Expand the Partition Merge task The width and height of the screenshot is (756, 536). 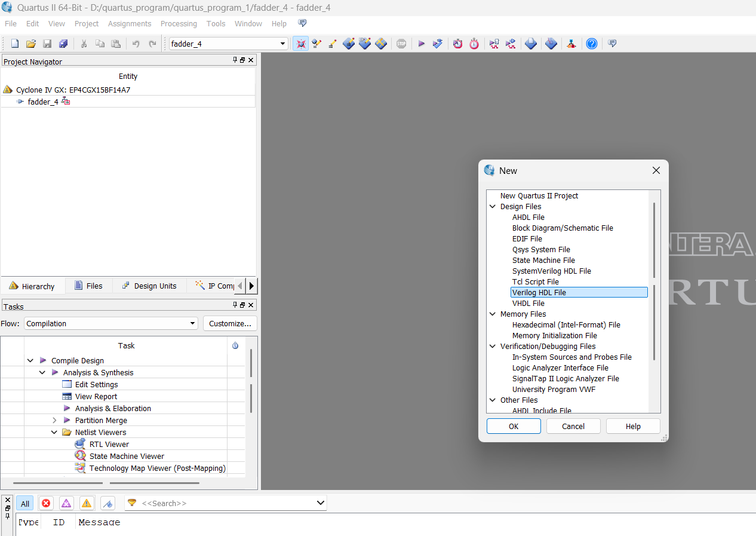[x=54, y=420]
